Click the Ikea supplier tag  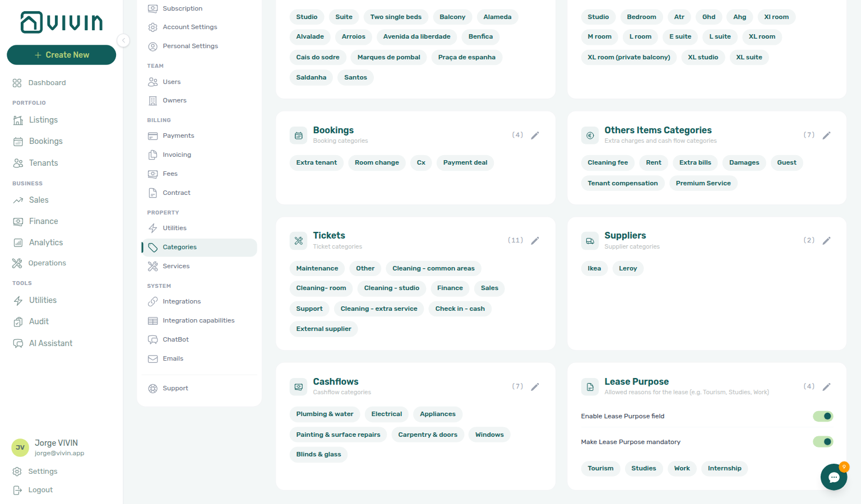pyautogui.click(x=594, y=268)
